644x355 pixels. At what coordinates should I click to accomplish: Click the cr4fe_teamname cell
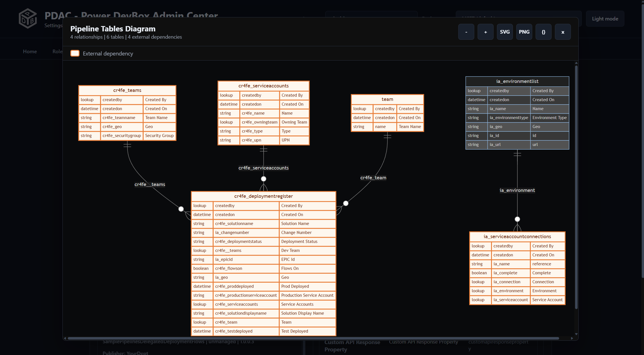122,118
